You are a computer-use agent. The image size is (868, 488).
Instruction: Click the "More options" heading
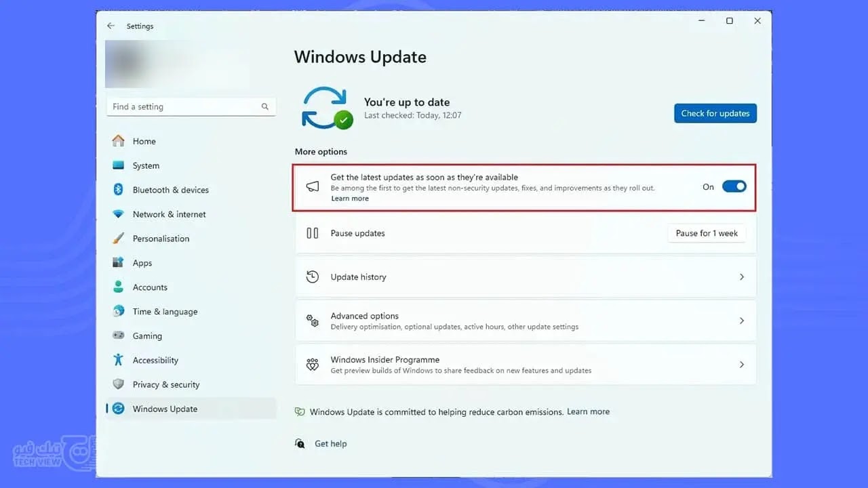tap(321, 152)
